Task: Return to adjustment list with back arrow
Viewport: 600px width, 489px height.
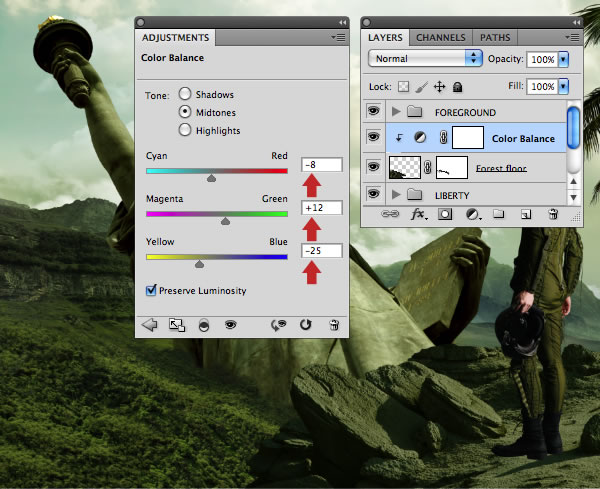Action: point(150,325)
